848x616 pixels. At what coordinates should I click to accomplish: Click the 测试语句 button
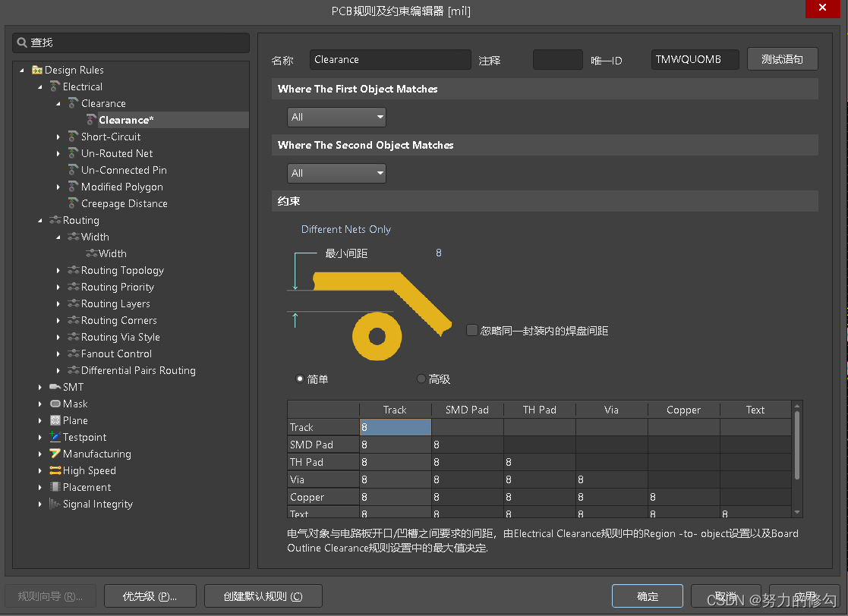(782, 59)
